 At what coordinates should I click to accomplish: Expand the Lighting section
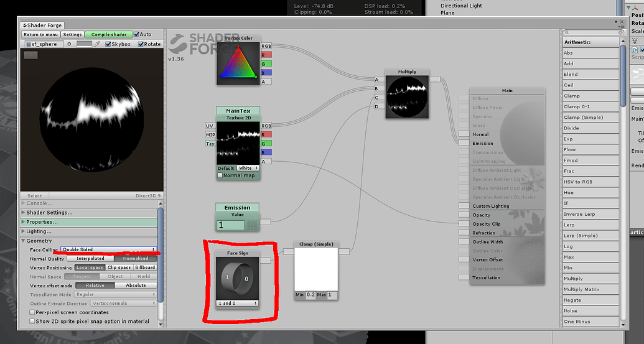click(39, 231)
